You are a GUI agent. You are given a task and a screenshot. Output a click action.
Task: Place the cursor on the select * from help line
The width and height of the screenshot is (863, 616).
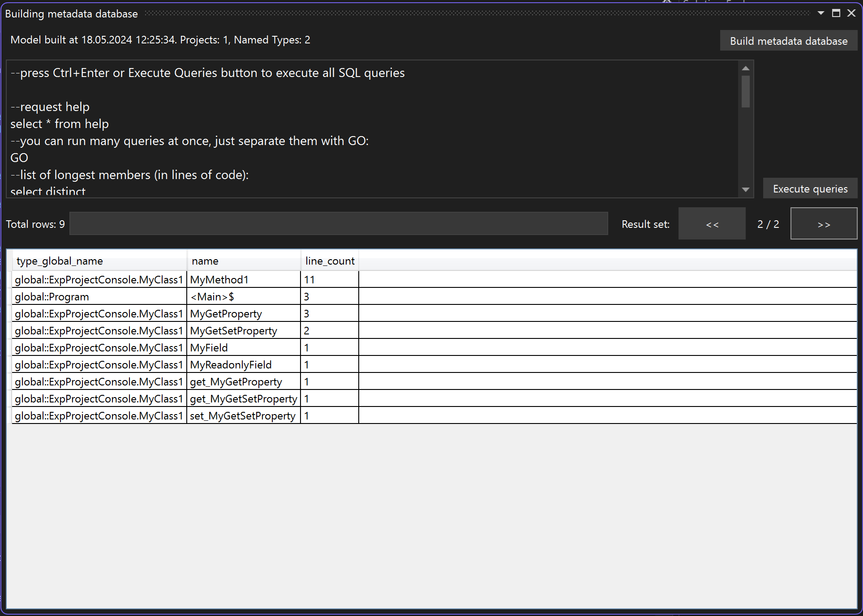60,124
